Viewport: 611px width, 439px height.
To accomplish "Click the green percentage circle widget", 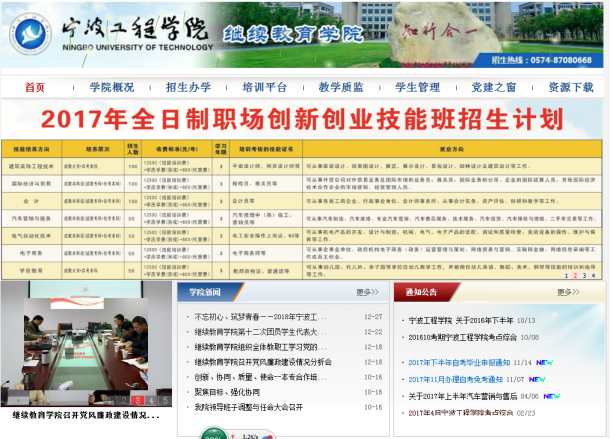I will coord(214,435).
